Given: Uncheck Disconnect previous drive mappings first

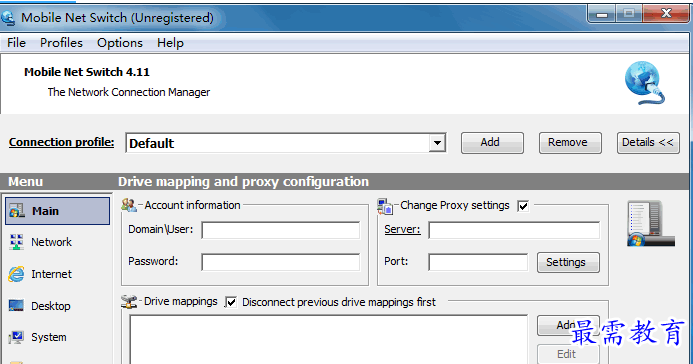Looking at the screenshot, I should (x=231, y=302).
